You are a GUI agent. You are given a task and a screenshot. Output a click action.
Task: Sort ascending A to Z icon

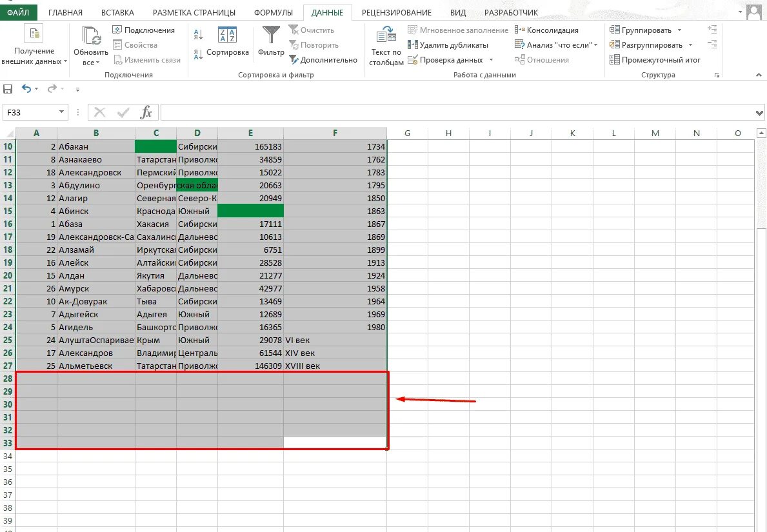198,35
